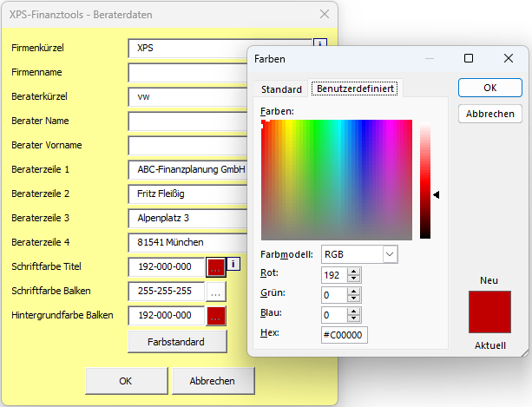The width and height of the screenshot is (532, 407).
Task: Increase the Blau value with up arrow
Action: point(354,312)
